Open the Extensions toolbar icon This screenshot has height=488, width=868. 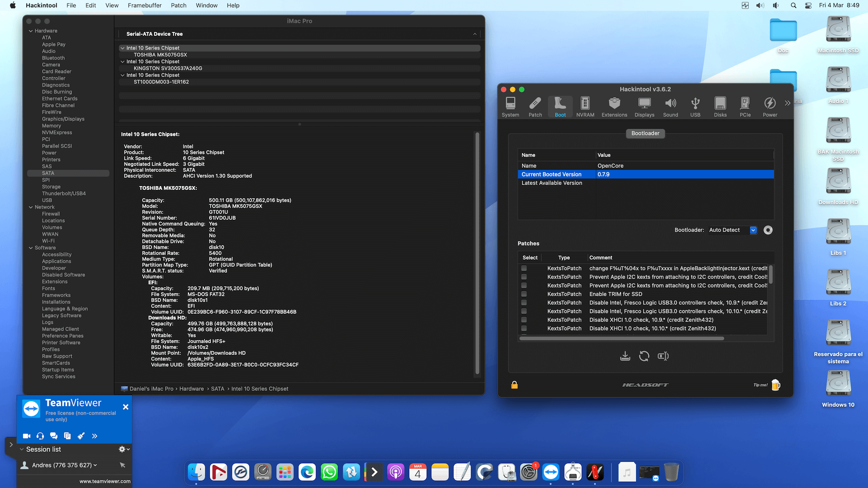point(614,107)
